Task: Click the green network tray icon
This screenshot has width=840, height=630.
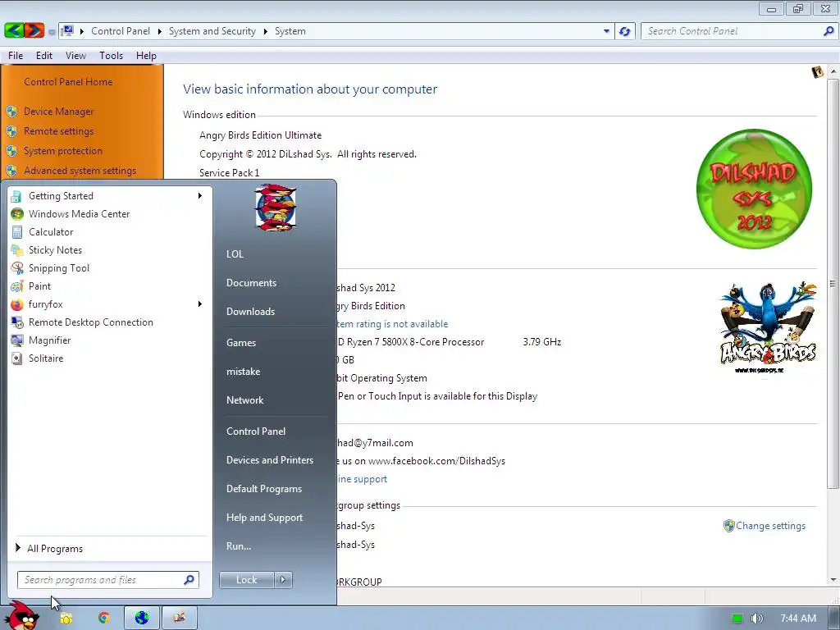Action: point(737,619)
